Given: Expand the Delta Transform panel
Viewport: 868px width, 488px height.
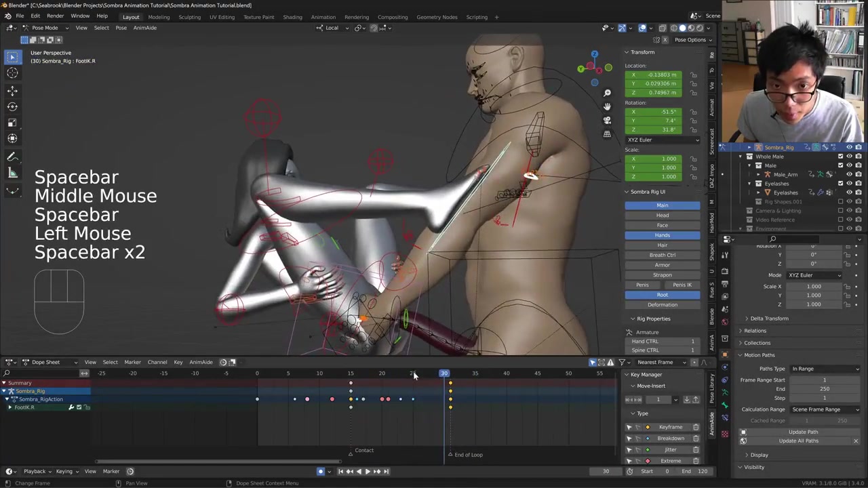Looking at the screenshot, I should 769,319.
